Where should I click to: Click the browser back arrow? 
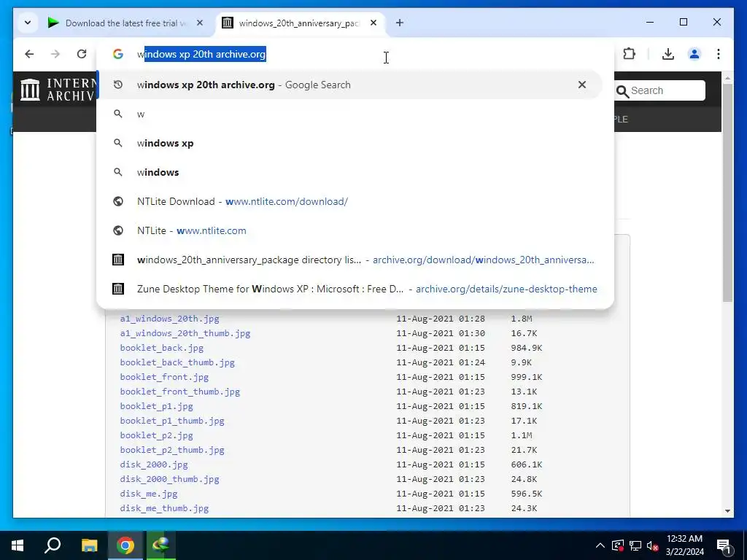coord(29,54)
